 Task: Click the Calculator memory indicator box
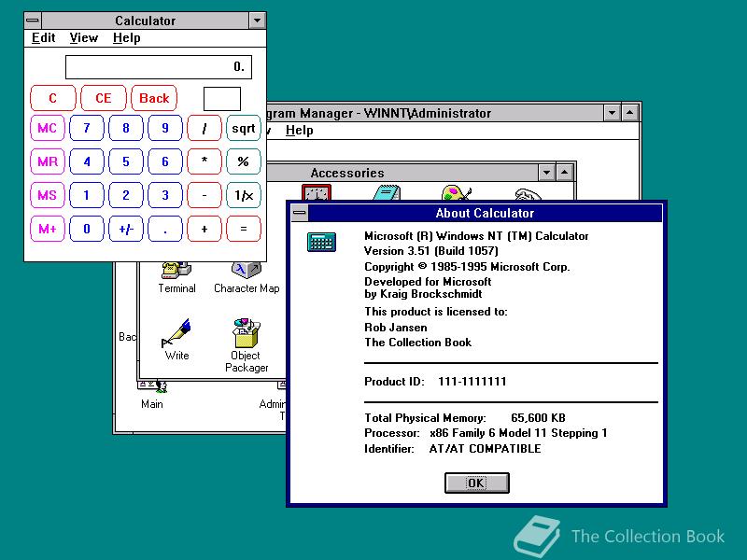[222, 99]
